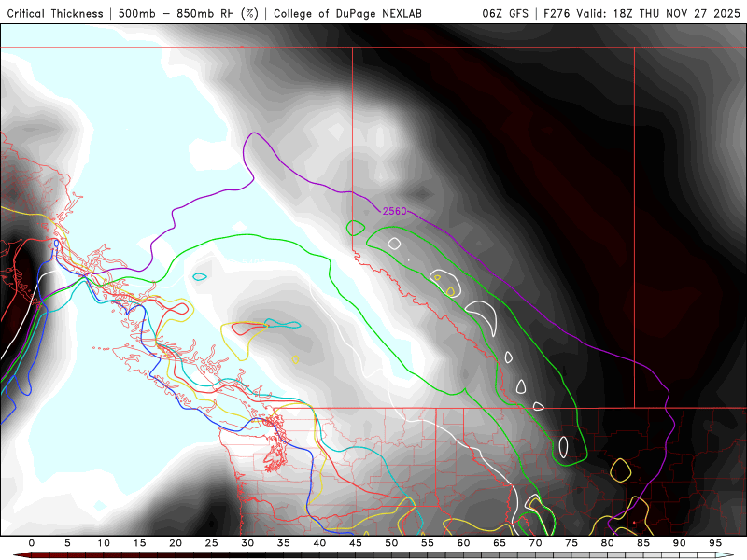Screen dimensions: 747x560
Task: Select the "06Z GFS" model run label
Action: click(505, 13)
